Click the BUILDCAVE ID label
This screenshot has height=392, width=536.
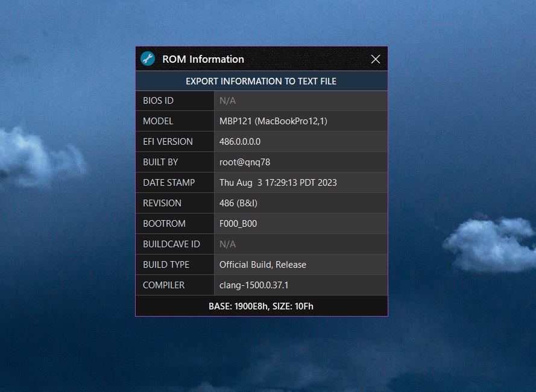click(171, 244)
